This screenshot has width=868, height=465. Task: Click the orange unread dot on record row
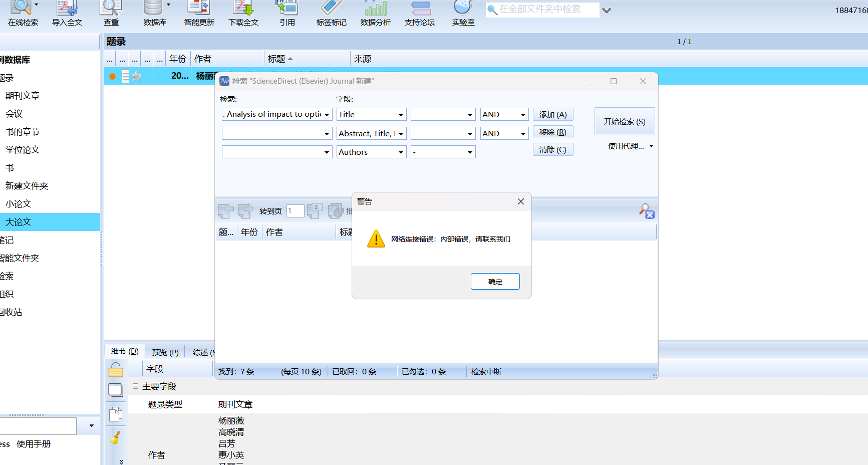[x=112, y=76]
